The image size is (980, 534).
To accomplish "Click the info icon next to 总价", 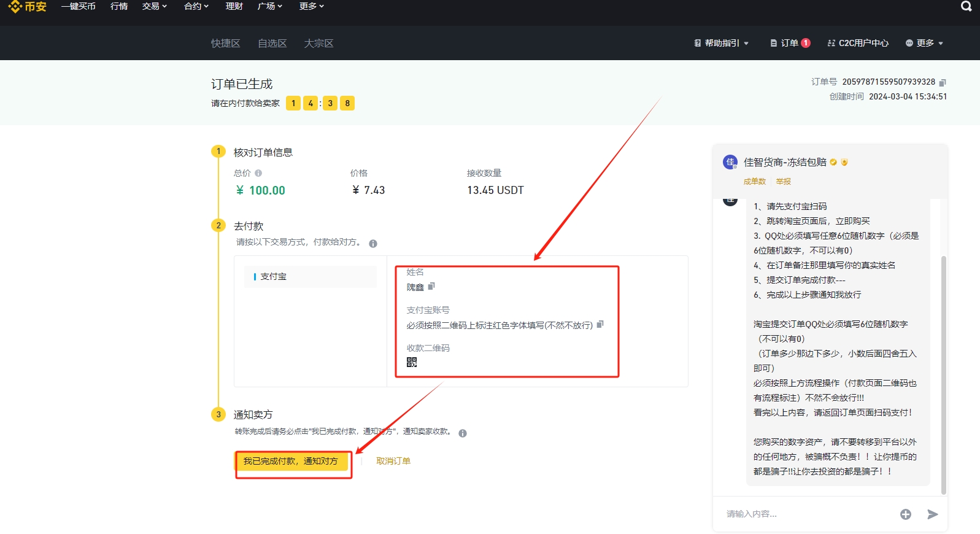I will 258,173.
